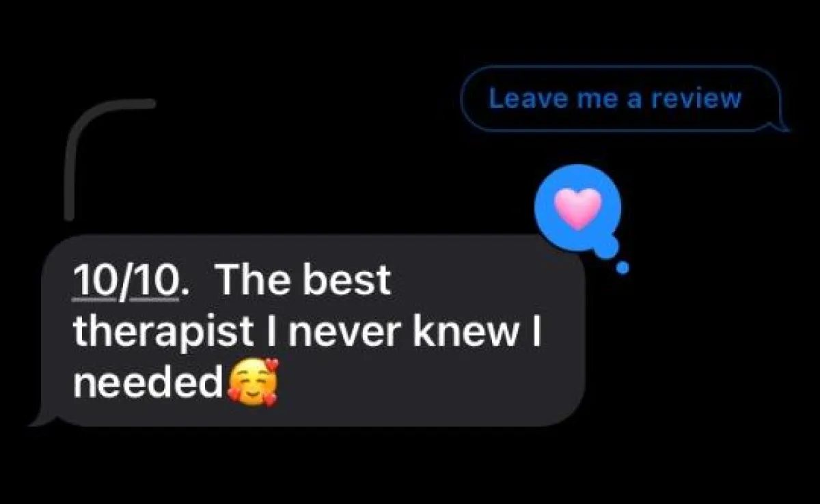The height and width of the screenshot is (504, 820).
Task: Click the word 'review' in the blue outlined bubble
Action: coord(695,99)
